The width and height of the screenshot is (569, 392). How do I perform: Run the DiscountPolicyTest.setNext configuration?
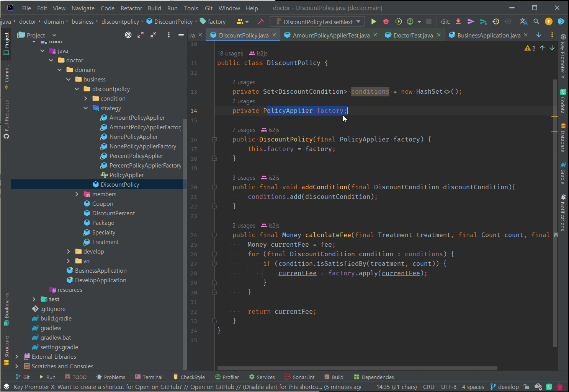(x=374, y=22)
